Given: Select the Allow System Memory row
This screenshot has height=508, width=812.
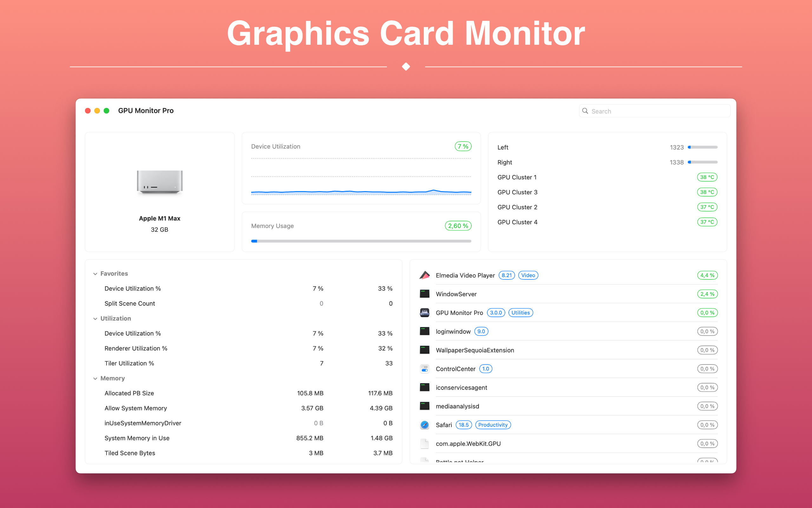Looking at the screenshot, I should pos(244,408).
